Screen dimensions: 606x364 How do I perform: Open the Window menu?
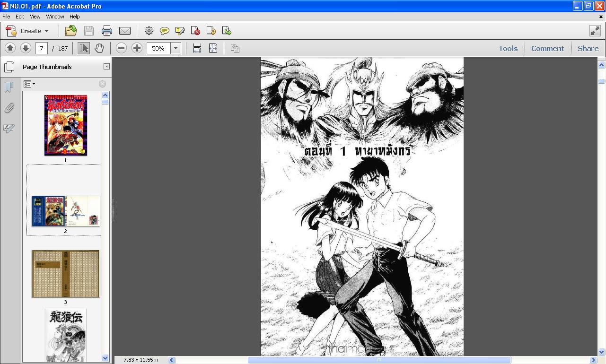55,17
